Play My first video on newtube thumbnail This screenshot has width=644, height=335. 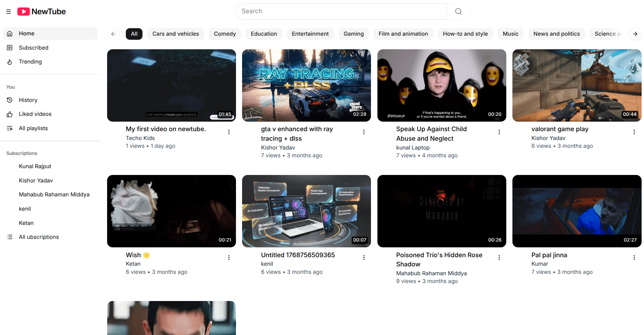[x=171, y=85]
